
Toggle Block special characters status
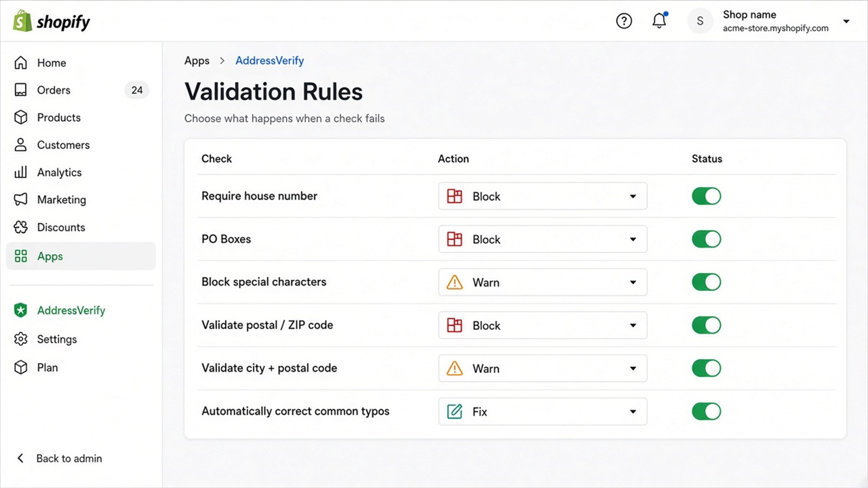tap(706, 282)
